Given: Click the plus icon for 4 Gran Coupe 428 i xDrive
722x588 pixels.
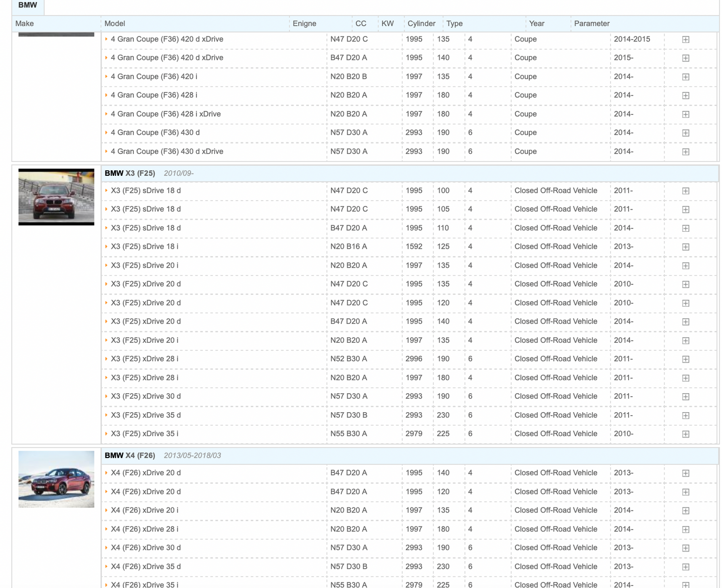Looking at the screenshot, I should [686, 114].
